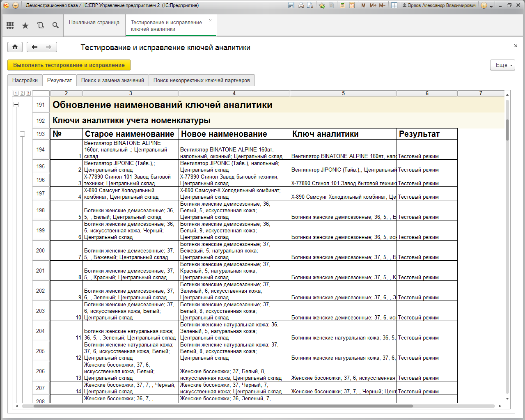
Task: Click Выполнить тестирование и исправление button
Action: point(69,65)
